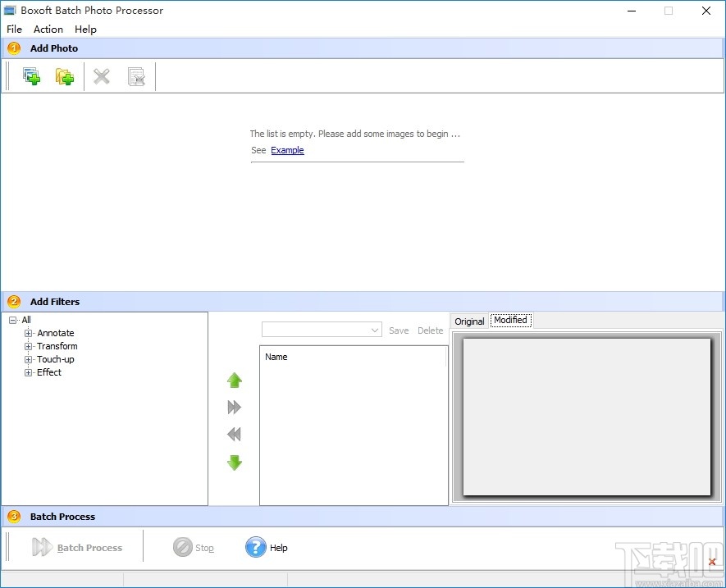Screen dimensions: 726x588
Task: Close the Boxoft Batch Photo Processor window
Action: pos(706,11)
